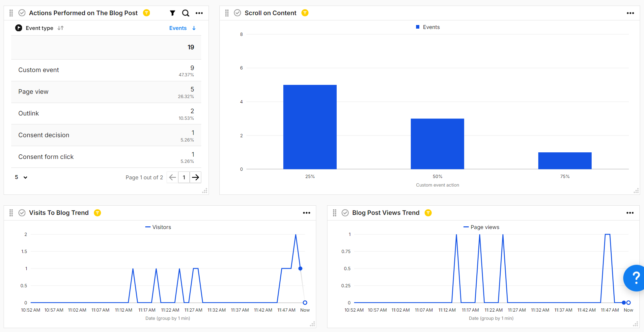Go to next page of events table
Screen dimensions: 644x332
195,177
